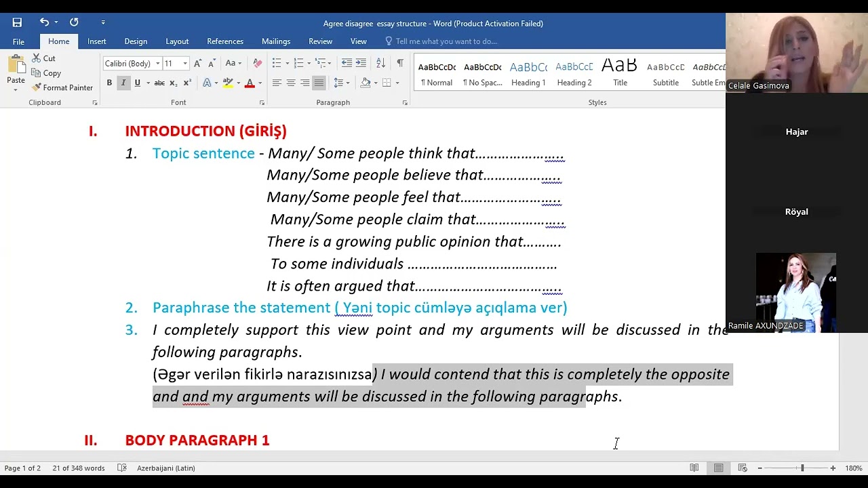Switch to the Layout tab
This screenshot has width=868, height=488.
tap(177, 41)
